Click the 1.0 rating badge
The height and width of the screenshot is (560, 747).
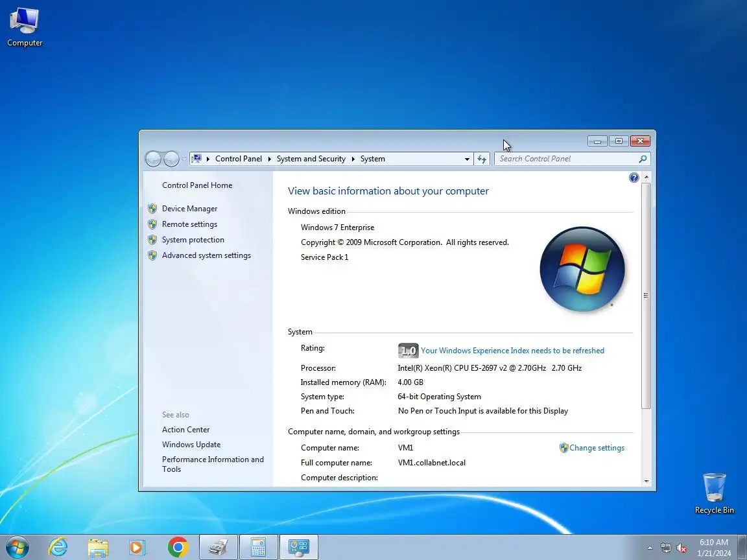(408, 351)
